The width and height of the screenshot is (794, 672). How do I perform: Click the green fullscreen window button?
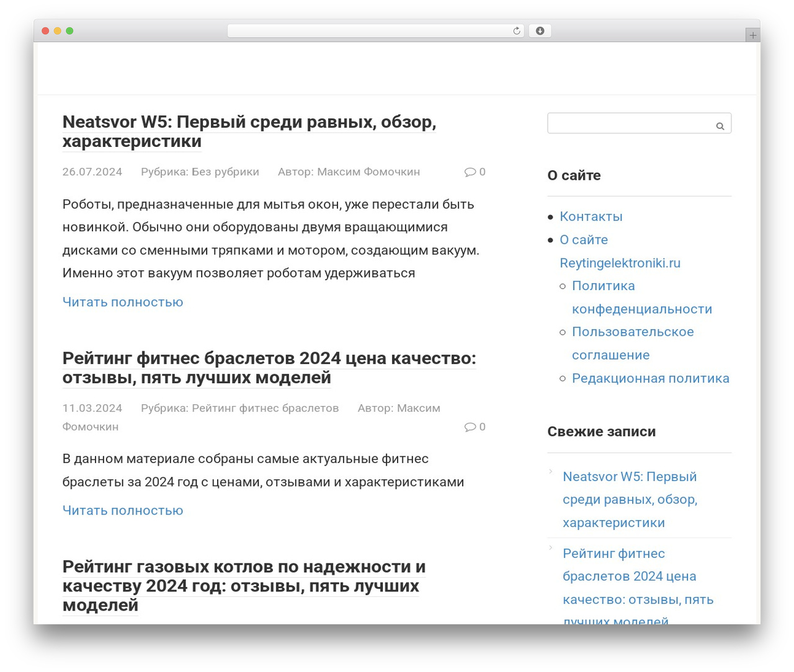pyautogui.click(x=69, y=31)
